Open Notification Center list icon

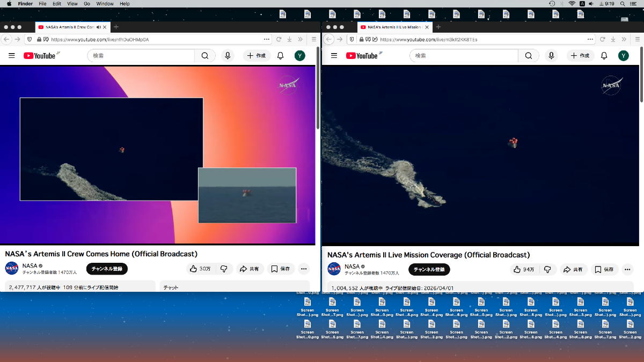pyautogui.click(x=633, y=4)
